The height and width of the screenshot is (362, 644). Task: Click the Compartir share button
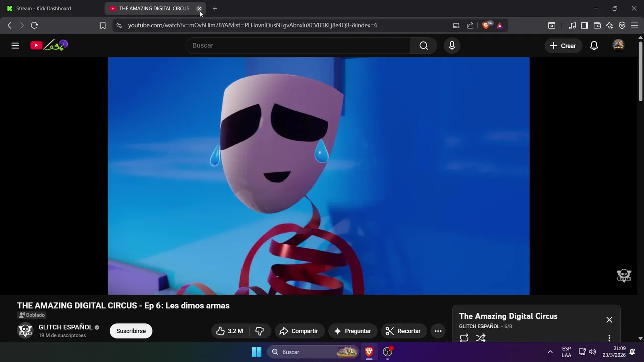(x=299, y=331)
